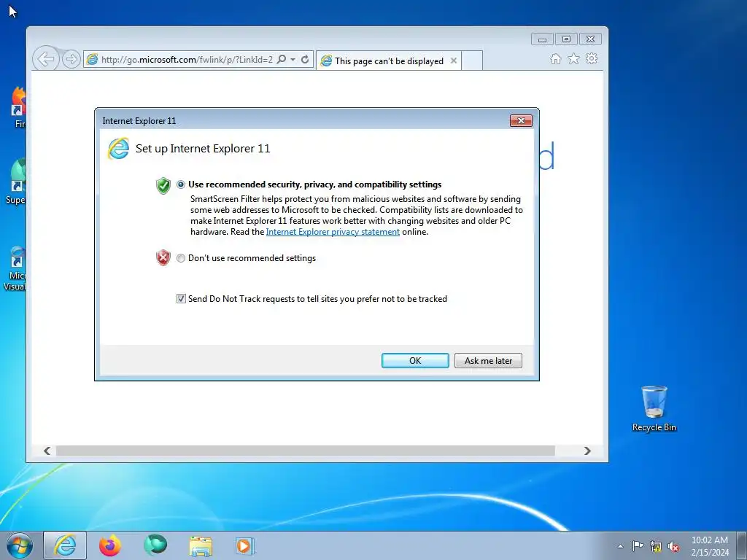Click the Forward arrow in Internet Explorer

tap(71, 59)
